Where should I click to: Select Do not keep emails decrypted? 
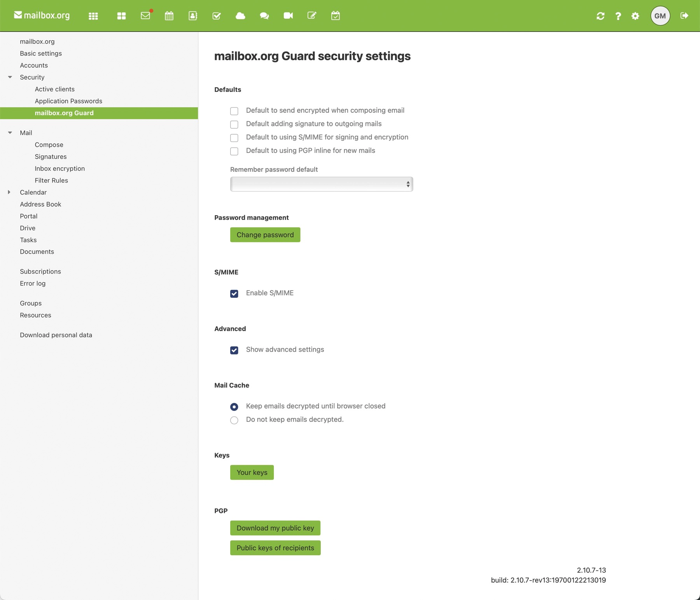tap(234, 420)
